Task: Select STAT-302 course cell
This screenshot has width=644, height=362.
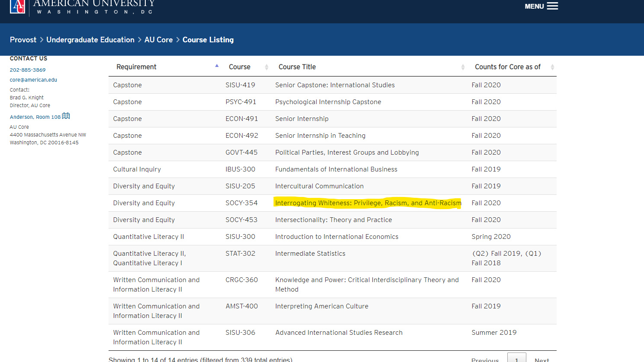Action: click(x=240, y=254)
